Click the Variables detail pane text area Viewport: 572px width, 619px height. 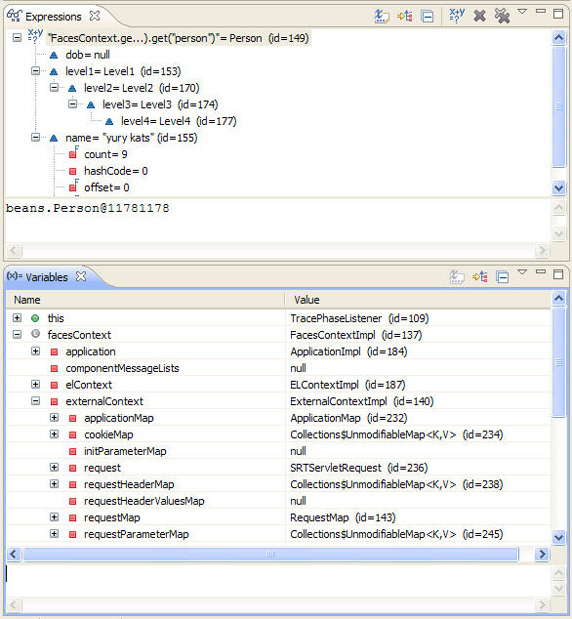pos(278,580)
